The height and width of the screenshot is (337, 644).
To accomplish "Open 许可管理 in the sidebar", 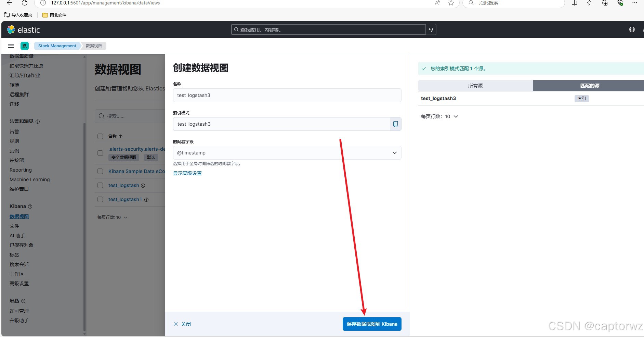I will point(19,311).
